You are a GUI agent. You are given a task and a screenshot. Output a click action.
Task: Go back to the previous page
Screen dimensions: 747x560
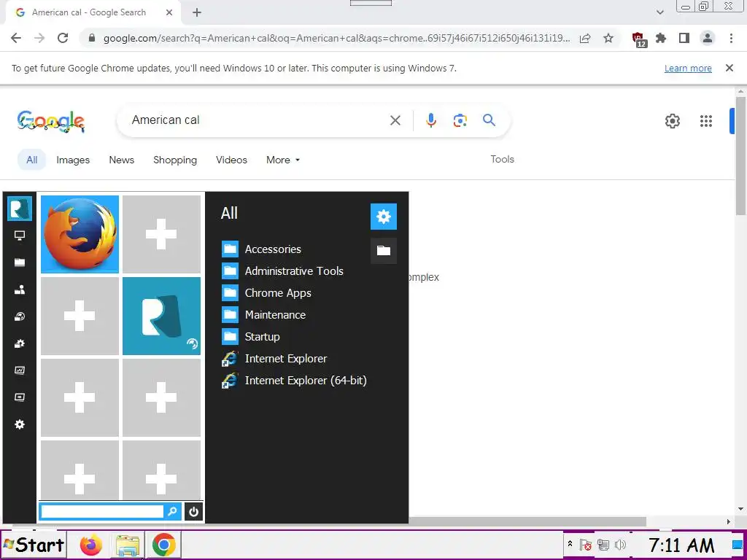pyautogui.click(x=16, y=38)
